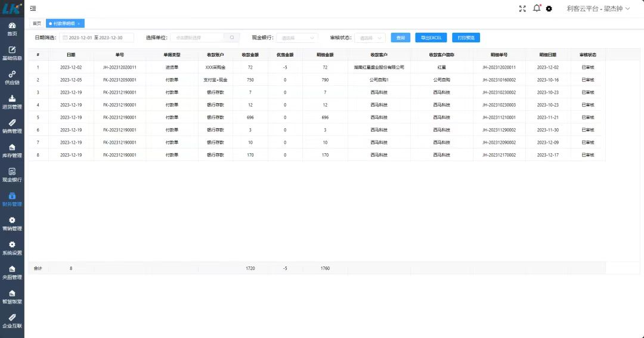Open the 营销管理 sidebar menu

12,224
